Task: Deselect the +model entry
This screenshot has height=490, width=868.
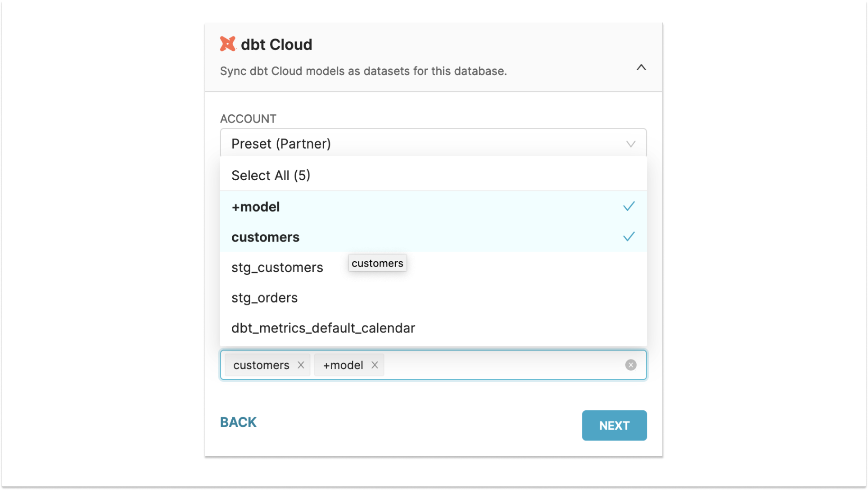Action: 255,207
